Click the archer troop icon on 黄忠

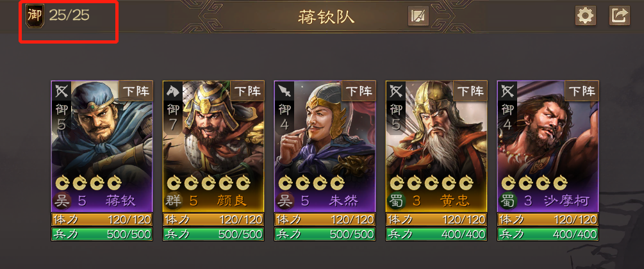[396, 91]
